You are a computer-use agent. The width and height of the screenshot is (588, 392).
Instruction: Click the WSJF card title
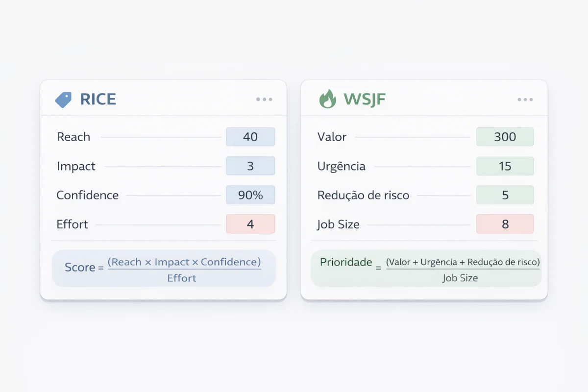[x=365, y=99]
